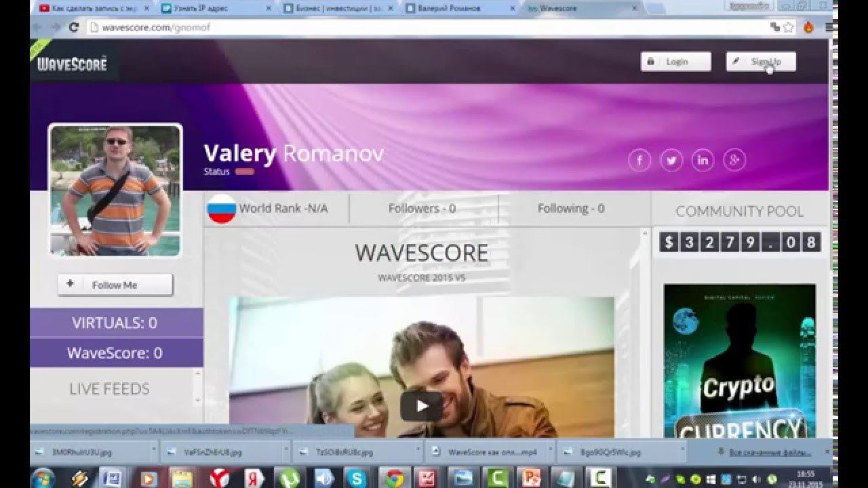Close the Wavescore browser tab
This screenshot has height=488, width=868.
pyautogui.click(x=635, y=8)
